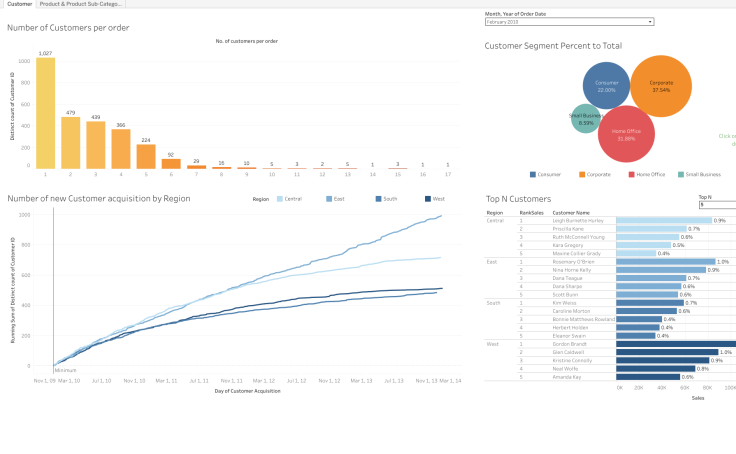
Task: Open the Product & Product Sub-Category tab
Action: coord(81,4)
